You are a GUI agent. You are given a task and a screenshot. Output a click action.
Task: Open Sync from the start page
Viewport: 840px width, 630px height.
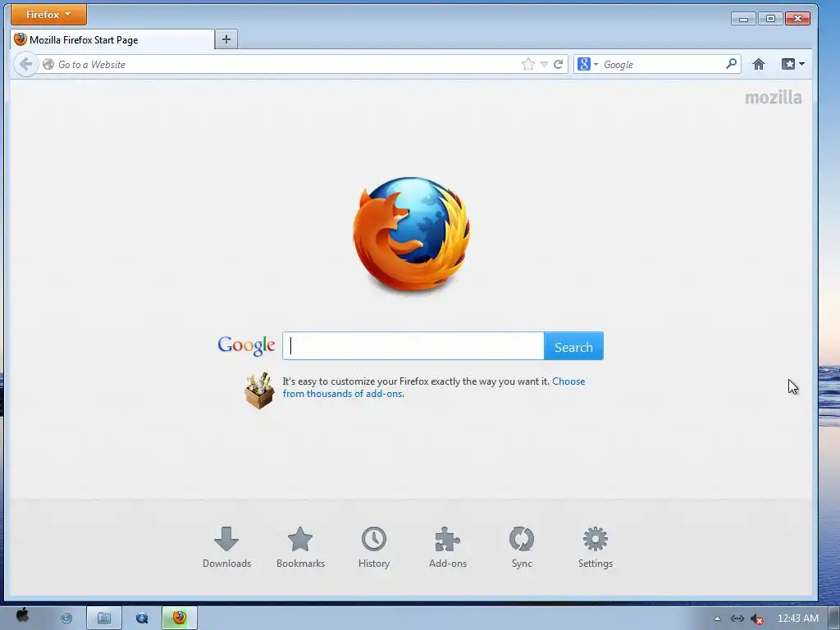522,547
